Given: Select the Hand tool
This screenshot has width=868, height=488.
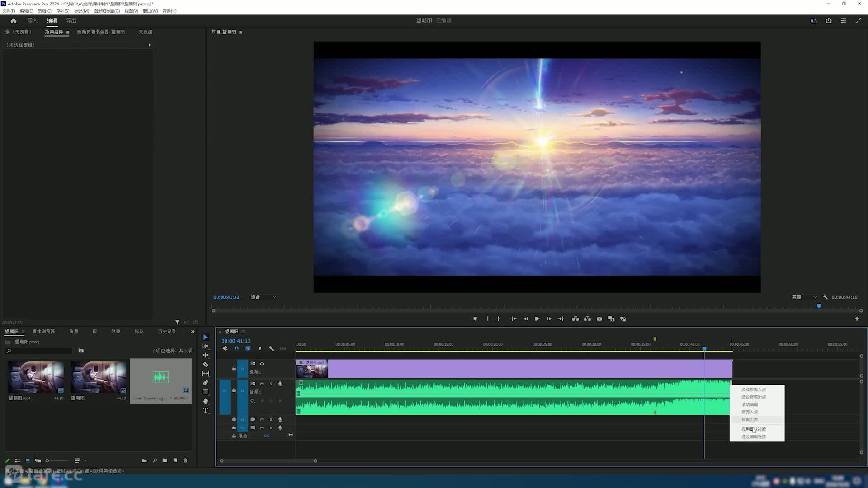Looking at the screenshot, I should tap(205, 401).
